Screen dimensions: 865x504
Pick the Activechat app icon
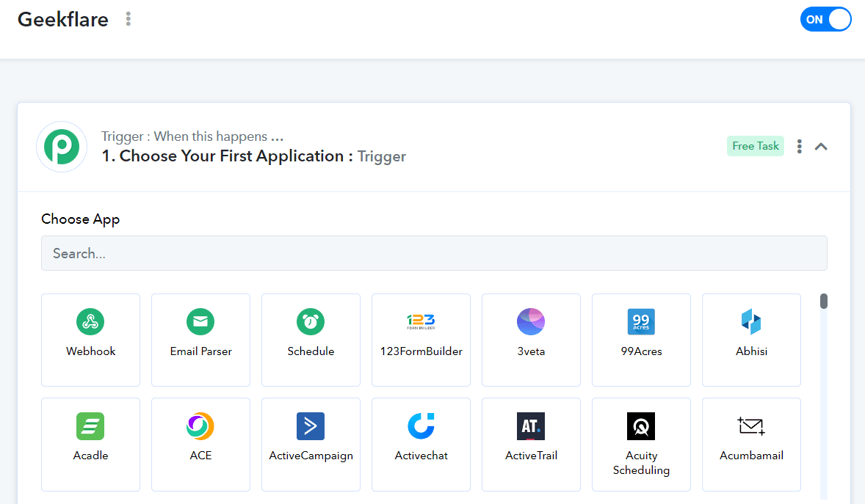coord(421,426)
